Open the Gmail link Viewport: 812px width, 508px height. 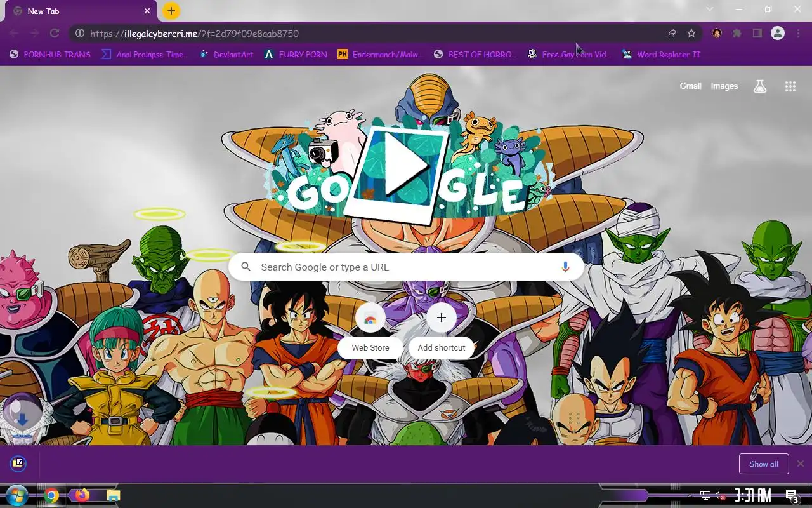click(x=690, y=86)
